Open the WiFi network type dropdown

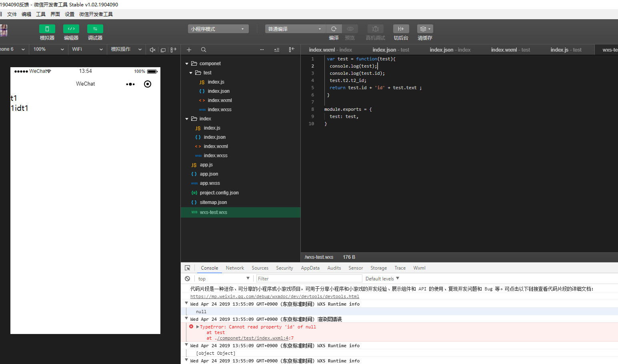click(87, 49)
